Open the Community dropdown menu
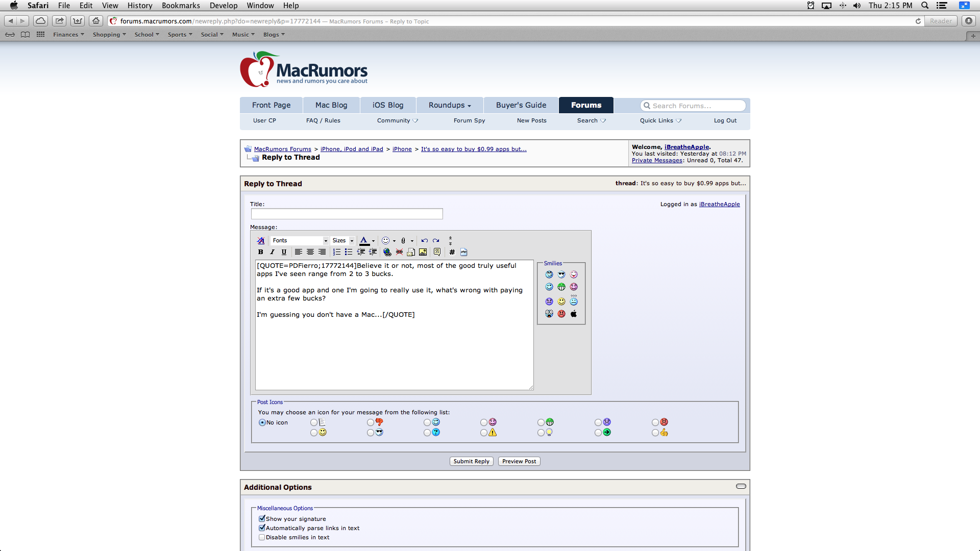Viewport: 980px width, 551px height. (398, 120)
